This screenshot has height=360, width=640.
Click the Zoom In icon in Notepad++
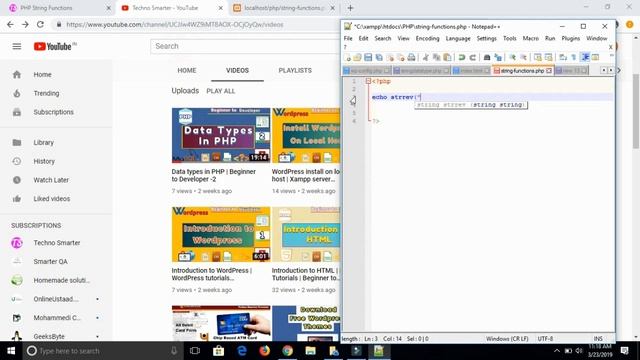point(512,57)
